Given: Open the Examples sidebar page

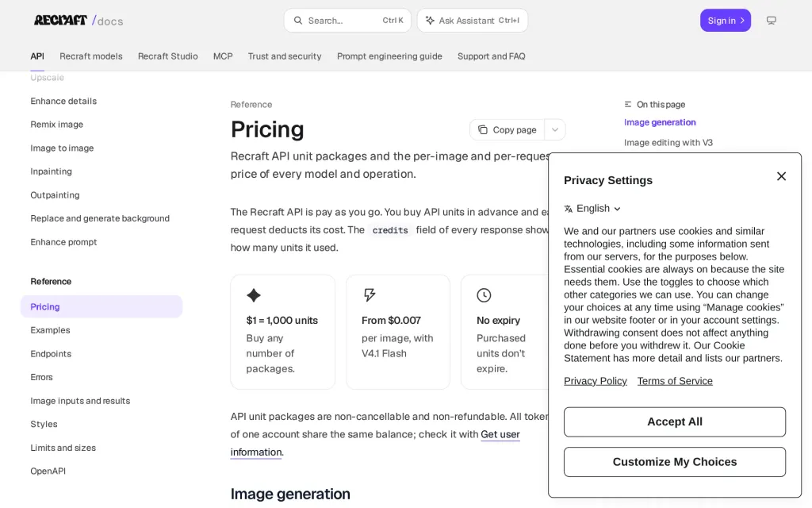Looking at the screenshot, I should pos(50,330).
